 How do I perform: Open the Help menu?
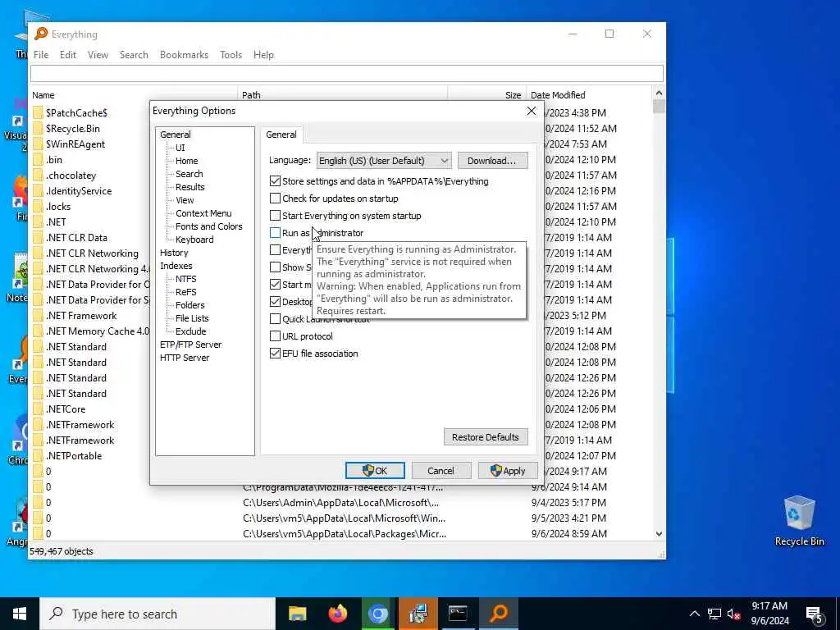[x=263, y=55]
